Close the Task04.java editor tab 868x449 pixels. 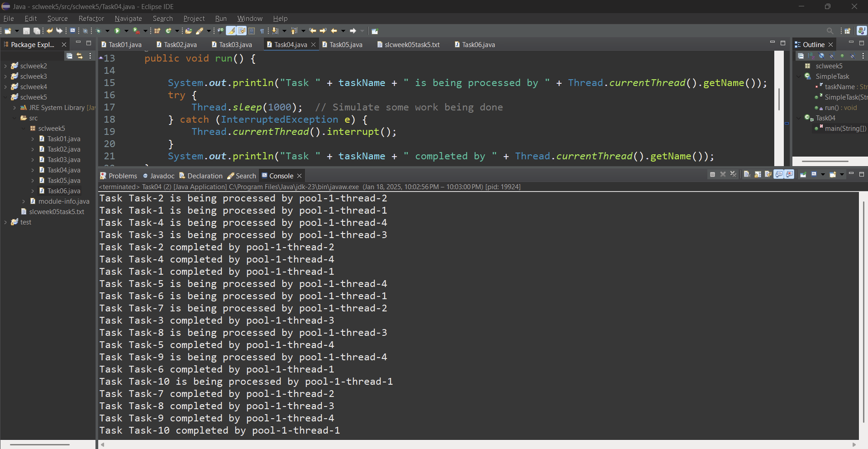(313, 45)
